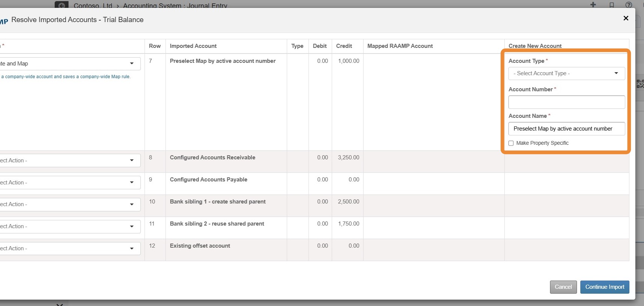Open Select Action dropdown for row 9
Viewport: 644px width, 306px height.
[x=70, y=183]
